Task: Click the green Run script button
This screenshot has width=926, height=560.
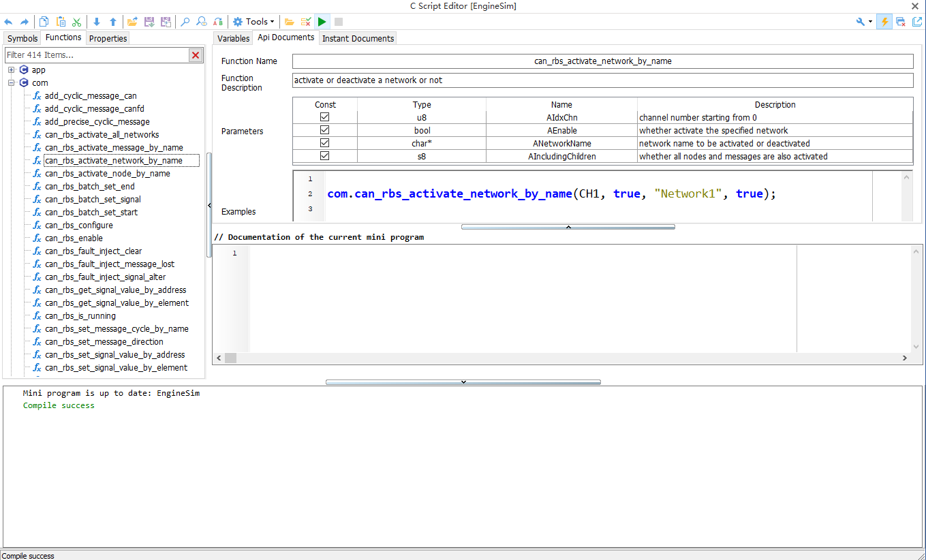Action: (322, 22)
